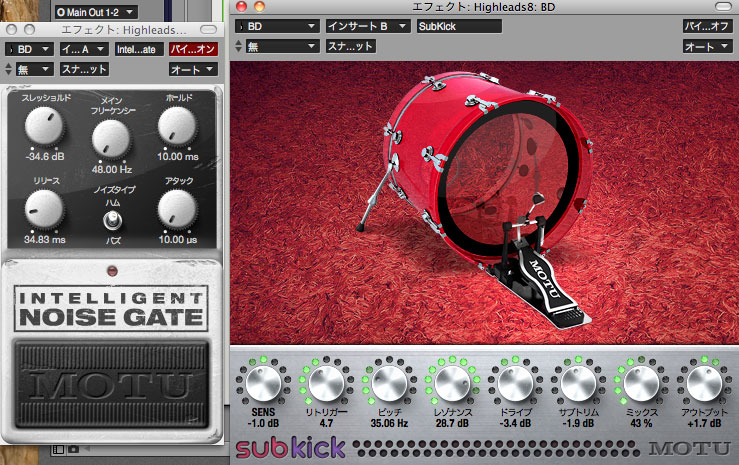Step presets with arrows in Noise Gate window
This screenshot has height=465, width=739.
tap(8, 69)
